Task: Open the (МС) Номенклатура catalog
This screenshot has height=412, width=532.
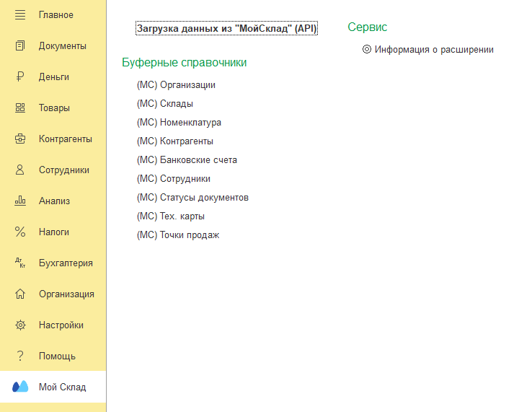Action: (x=179, y=122)
